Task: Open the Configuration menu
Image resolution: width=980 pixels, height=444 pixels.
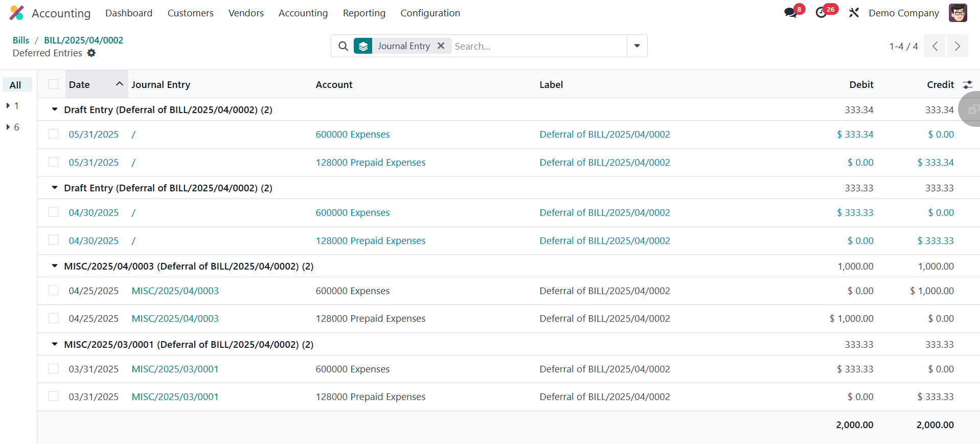Action: pos(430,13)
